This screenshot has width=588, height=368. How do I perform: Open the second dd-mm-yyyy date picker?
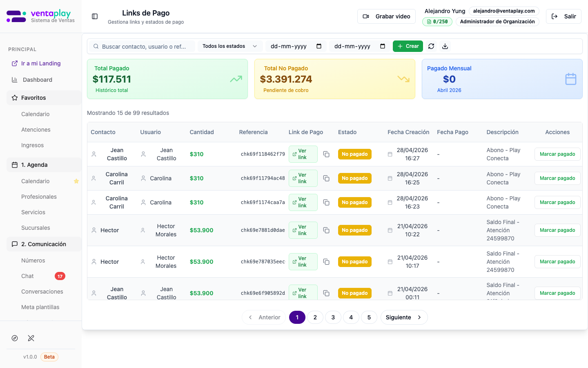tap(360, 46)
